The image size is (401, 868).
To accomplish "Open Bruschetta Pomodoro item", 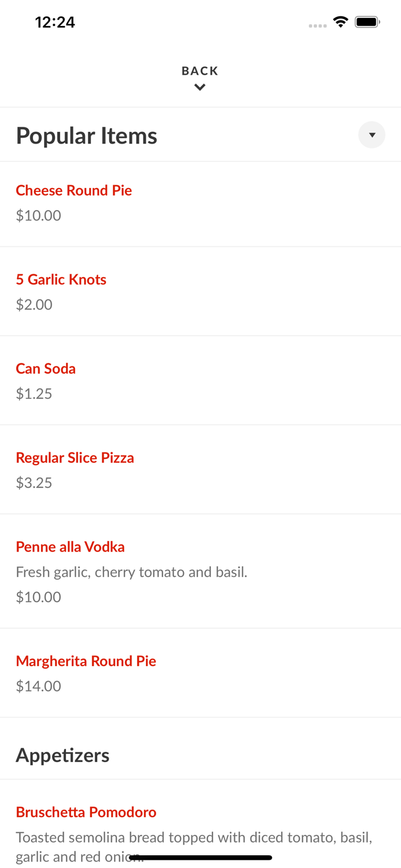I will point(86,811).
